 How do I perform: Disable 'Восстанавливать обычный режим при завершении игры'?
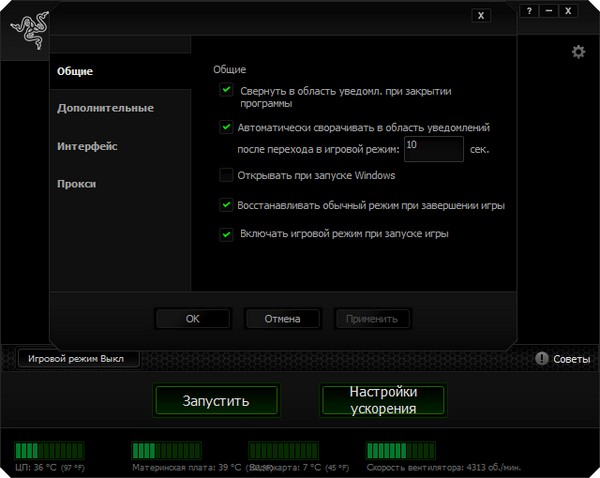point(227,205)
